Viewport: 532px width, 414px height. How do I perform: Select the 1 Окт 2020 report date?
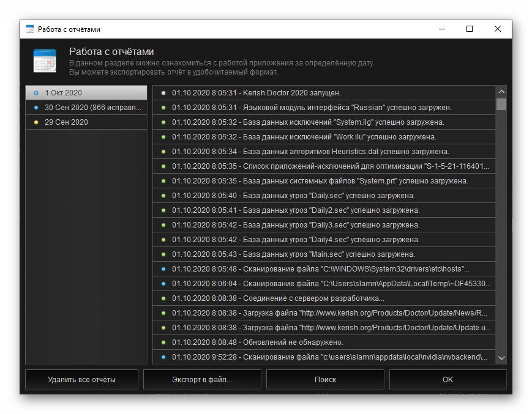click(86, 93)
